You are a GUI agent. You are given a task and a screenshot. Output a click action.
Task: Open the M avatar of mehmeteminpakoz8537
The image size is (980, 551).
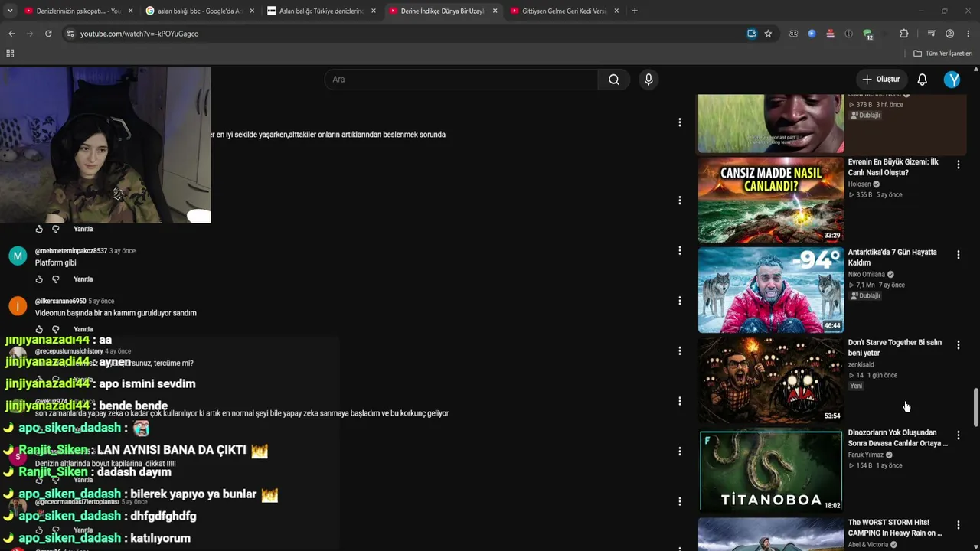coord(18,256)
